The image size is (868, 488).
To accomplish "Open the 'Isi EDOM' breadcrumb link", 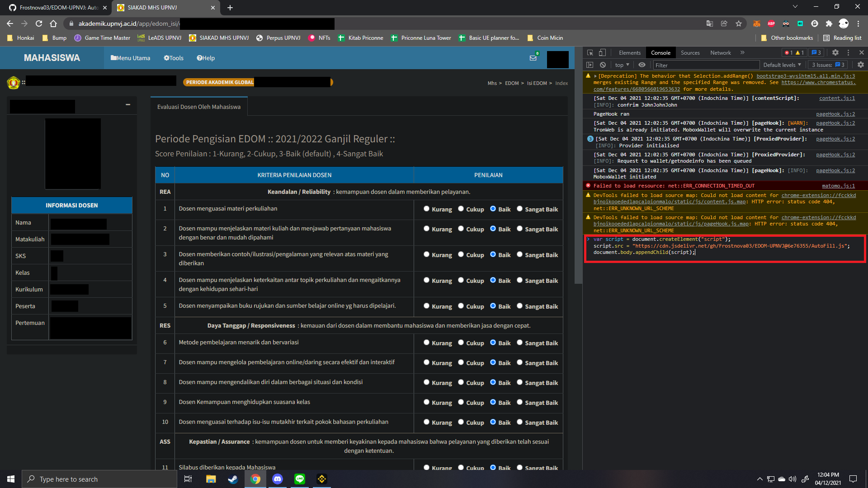I will (536, 83).
